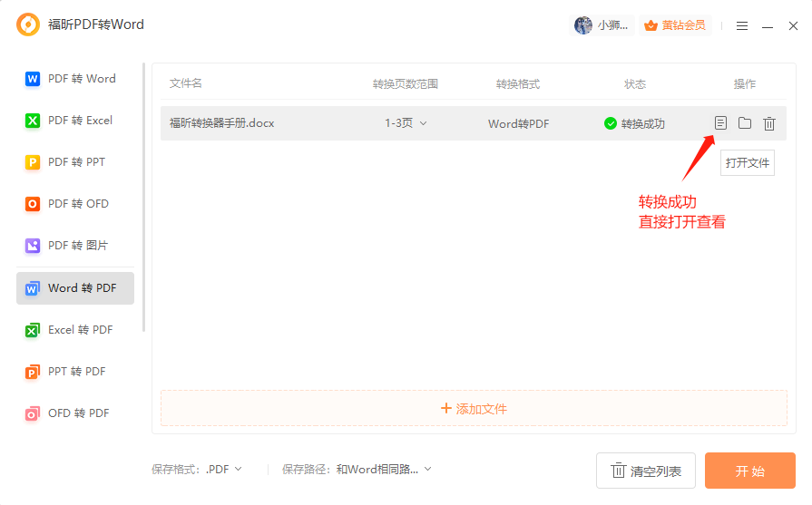The image size is (812, 505).
Task: Open the converted file via document icon
Action: click(x=720, y=123)
